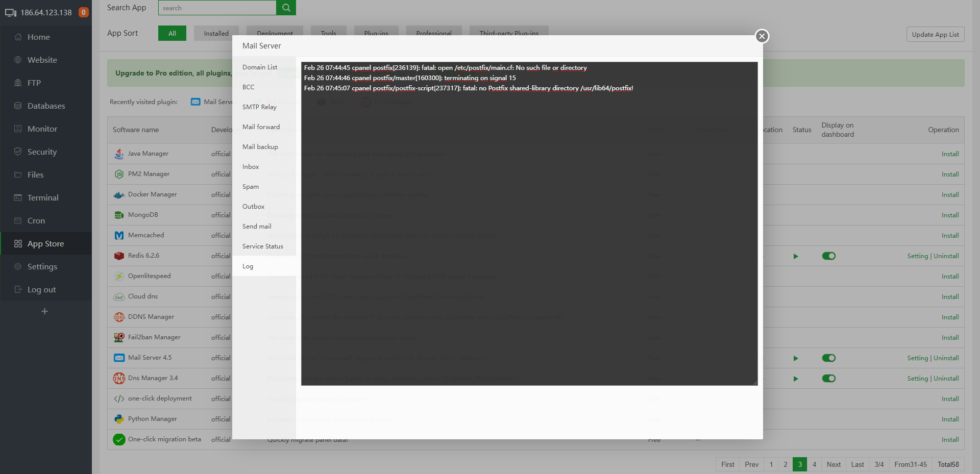The width and height of the screenshot is (980, 474).
Task: Click the Home sidebar icon
Action: (18, 37)
